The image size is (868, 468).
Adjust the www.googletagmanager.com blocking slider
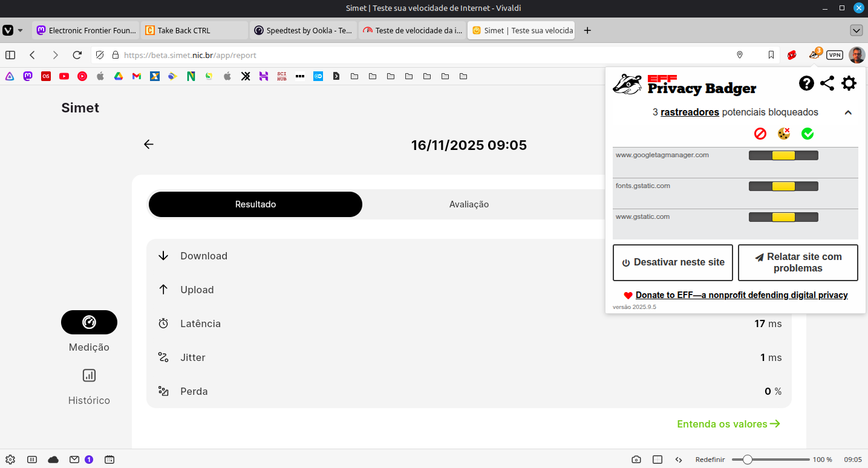pos(783,155)
